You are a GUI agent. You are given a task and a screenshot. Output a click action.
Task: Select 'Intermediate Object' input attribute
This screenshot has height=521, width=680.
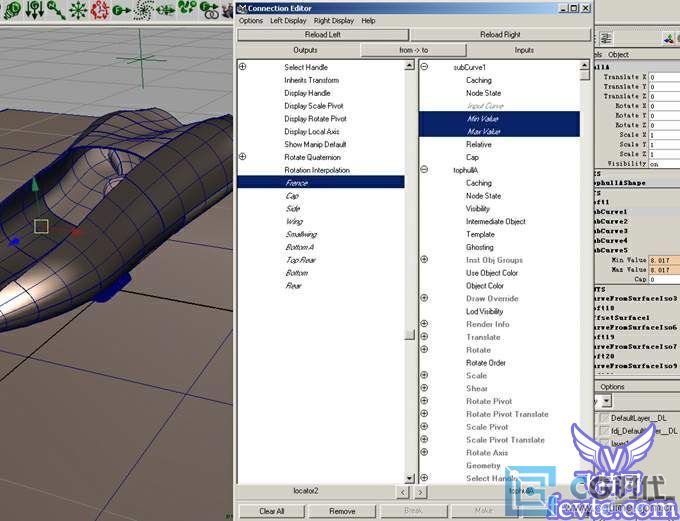point(495,222)
